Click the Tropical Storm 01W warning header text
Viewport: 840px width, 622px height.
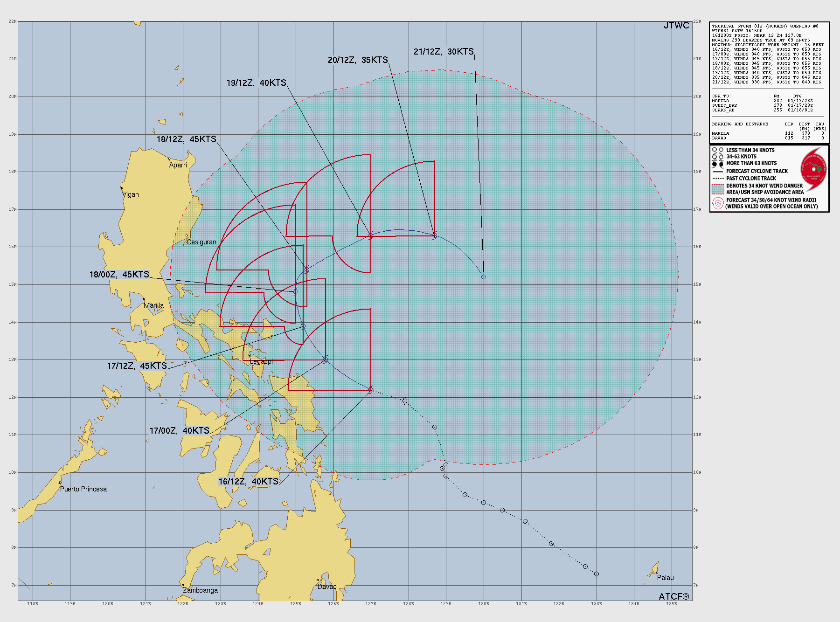765,26
